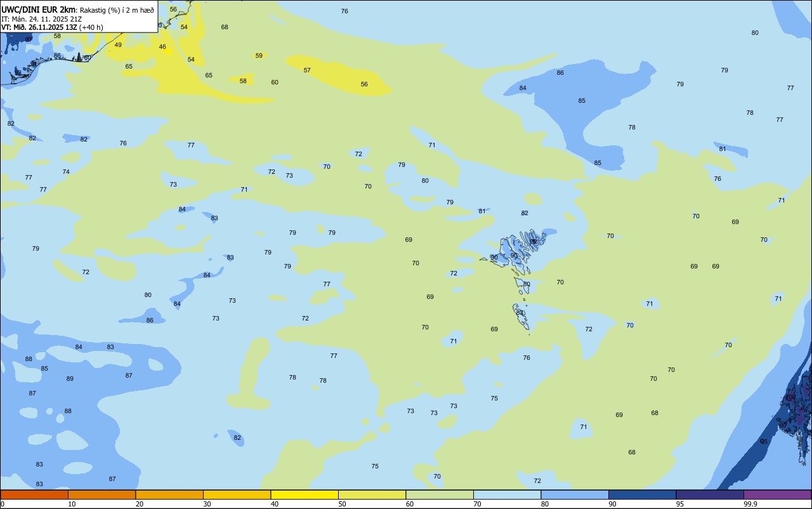This screenshot has width=812, height=509.
Task: Click the humidity value 46 on the map
Action: (162, 47)
